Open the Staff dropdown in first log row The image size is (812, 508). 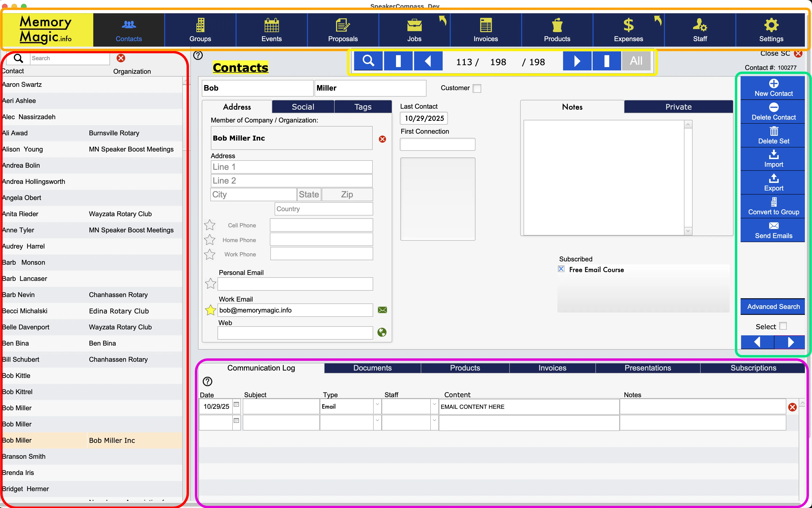(x=434, y=405)
